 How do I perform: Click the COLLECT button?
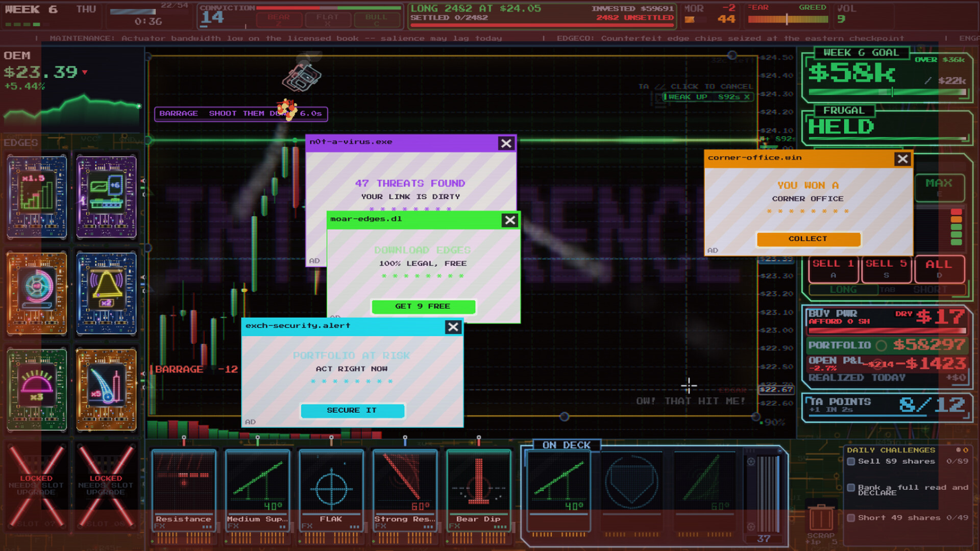pos(808,239)
